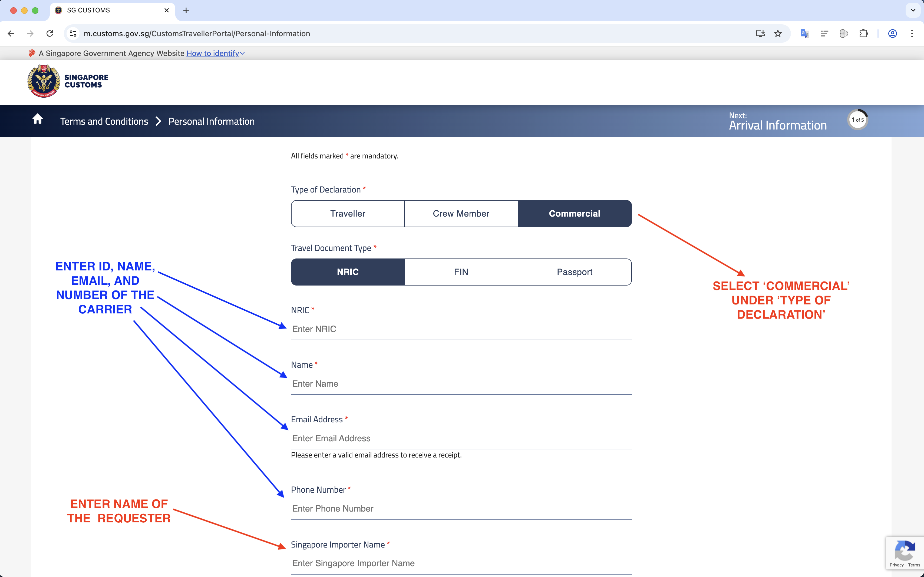The width and height of the screenshot is (924, 577).
Task: Open the Chrome three-dot menu
Action: tap(912, 34)
